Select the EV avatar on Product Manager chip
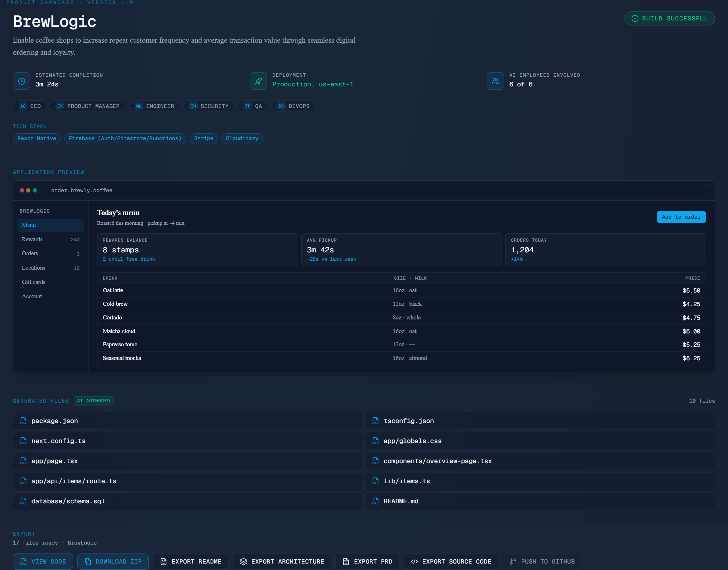The height and width of the screenshot is (570, 728). pos(60,106)
